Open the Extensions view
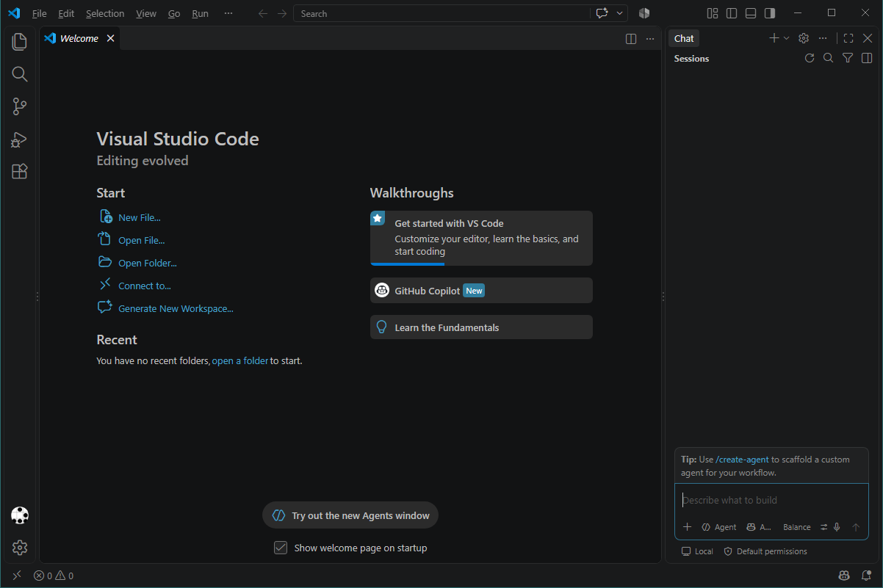The image size is (883, 588). click(x=20, y=172)
